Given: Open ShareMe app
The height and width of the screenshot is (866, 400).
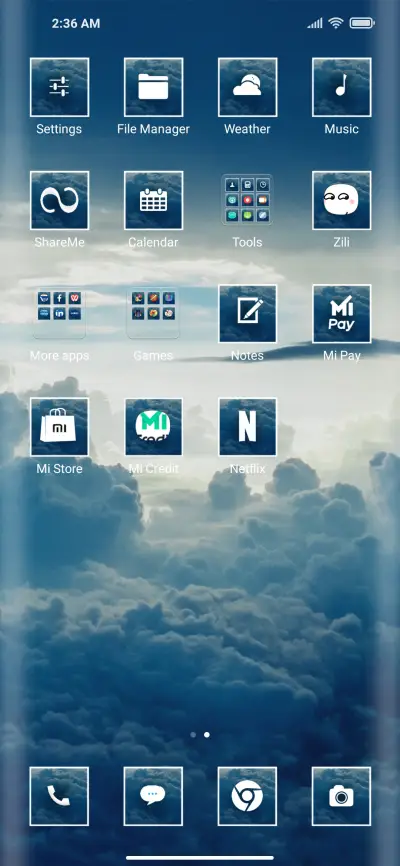Looking at the screenshot, I should (x=59, y=200).
